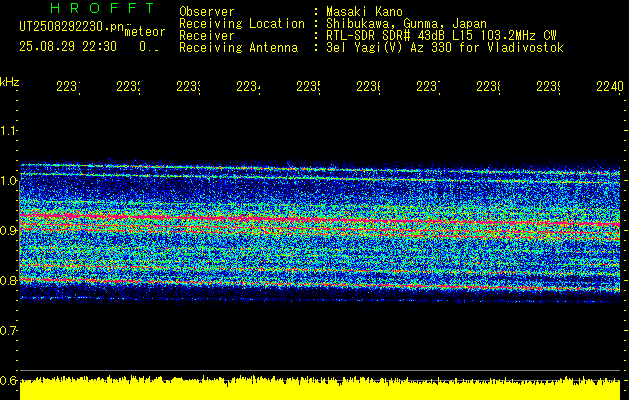Click the 2239 time marker
The width and height of the screenshot is (629, 400).
(x=549, y=86)
